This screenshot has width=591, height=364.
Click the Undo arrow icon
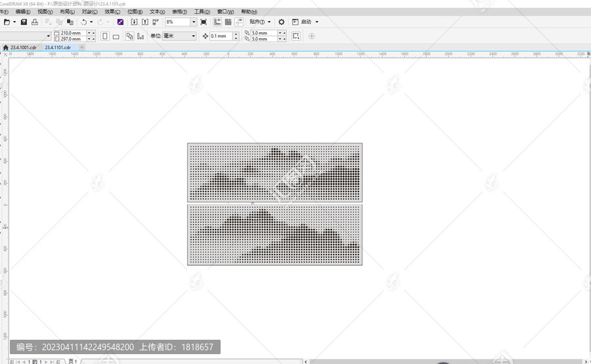(83, 22)
